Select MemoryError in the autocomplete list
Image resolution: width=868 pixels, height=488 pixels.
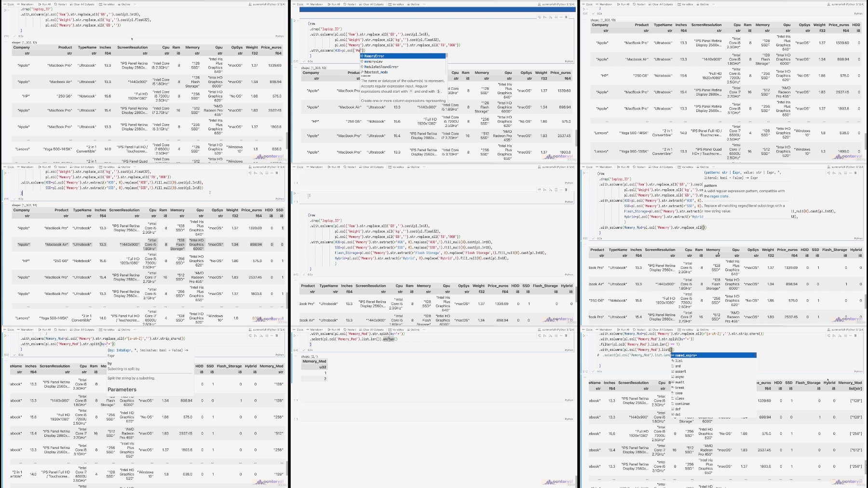point(403,56)
